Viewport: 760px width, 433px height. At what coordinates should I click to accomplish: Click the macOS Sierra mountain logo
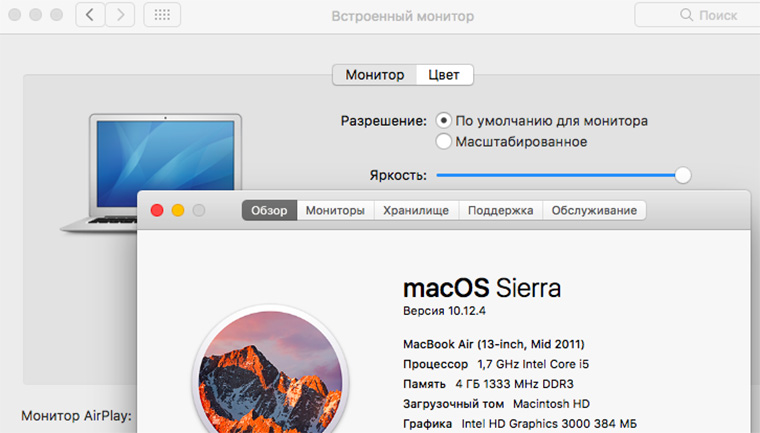tap(270, 371)
